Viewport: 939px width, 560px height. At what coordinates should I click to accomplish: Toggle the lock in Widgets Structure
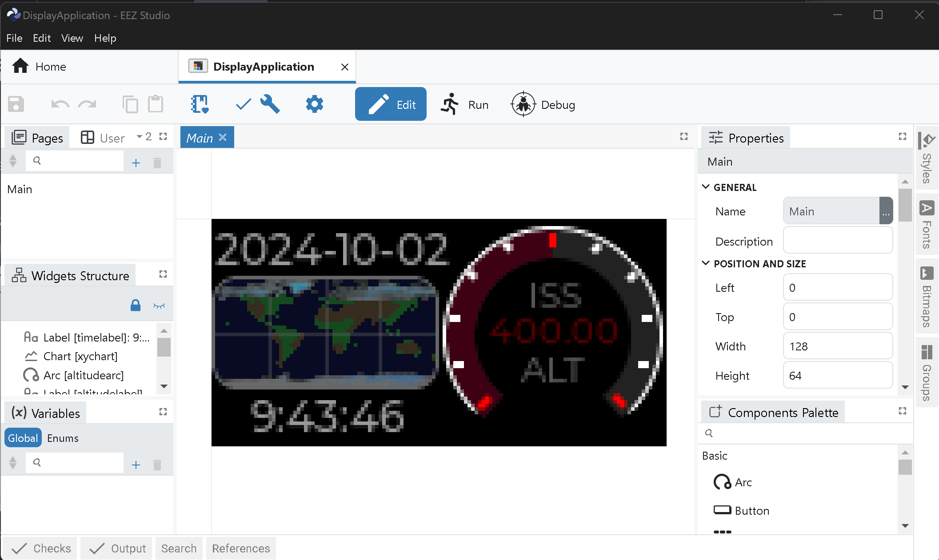point(136,306)
